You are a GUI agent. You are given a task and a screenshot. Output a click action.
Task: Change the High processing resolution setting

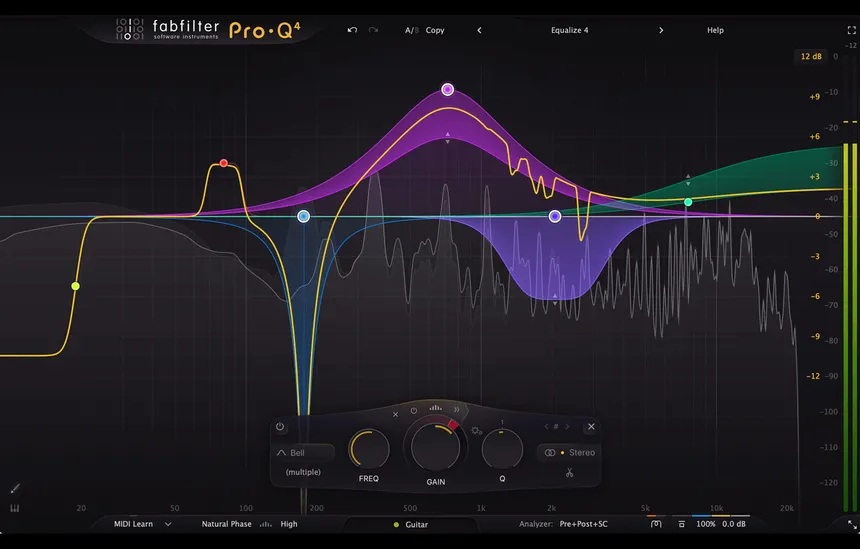289,524
